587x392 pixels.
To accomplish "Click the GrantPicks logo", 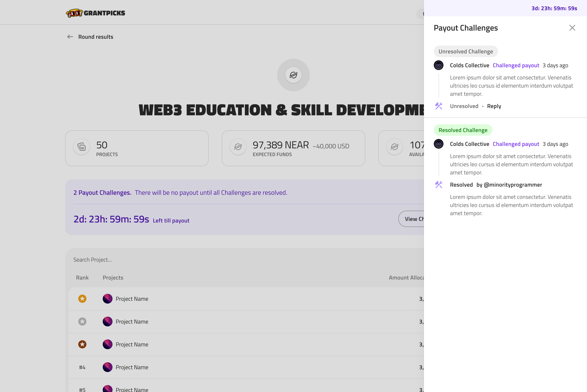I will click(95, 13).
